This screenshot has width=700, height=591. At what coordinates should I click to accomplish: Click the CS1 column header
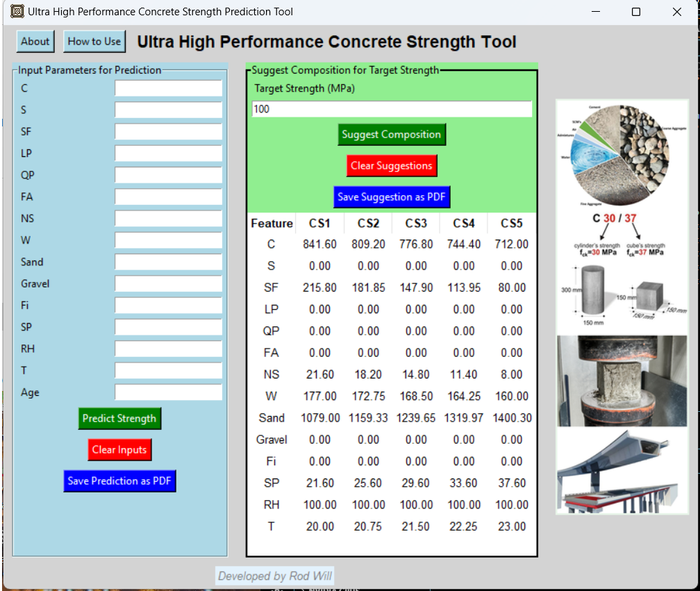(x=320, y=224)
